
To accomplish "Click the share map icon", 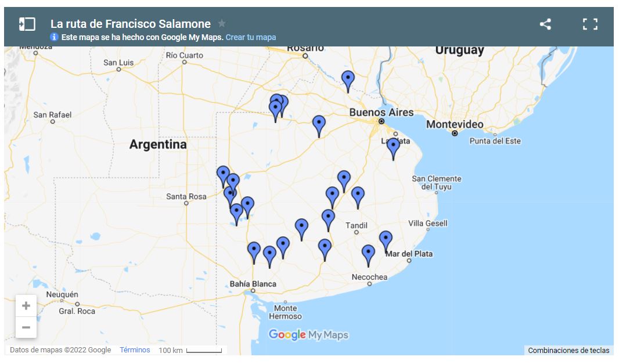I will tap(545, 24).
